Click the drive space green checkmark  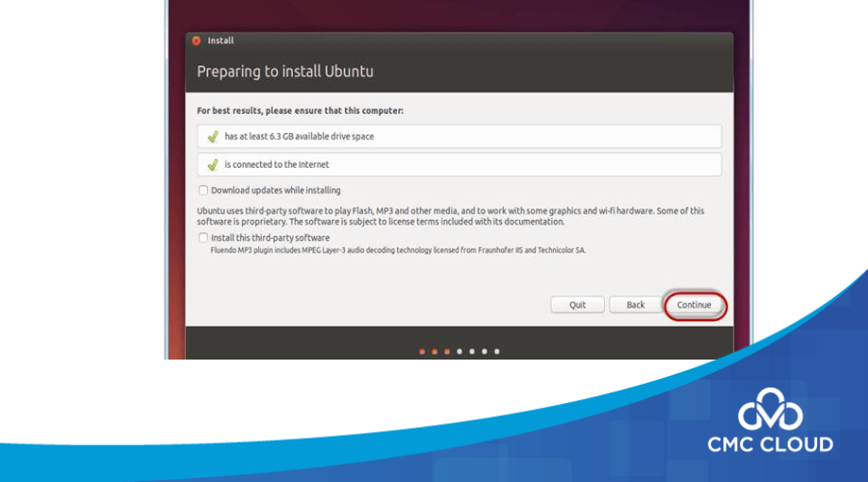tap(213, 136)
